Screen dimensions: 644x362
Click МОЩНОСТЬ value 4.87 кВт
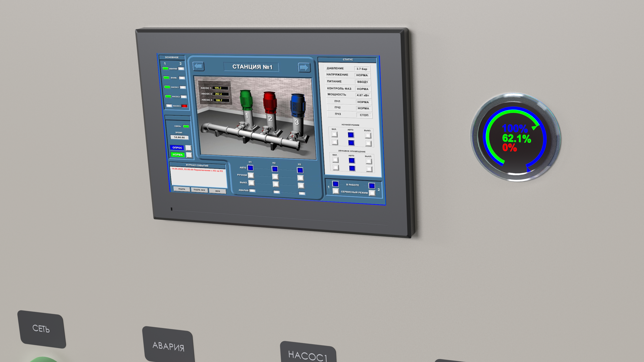(x=363, y=95)
